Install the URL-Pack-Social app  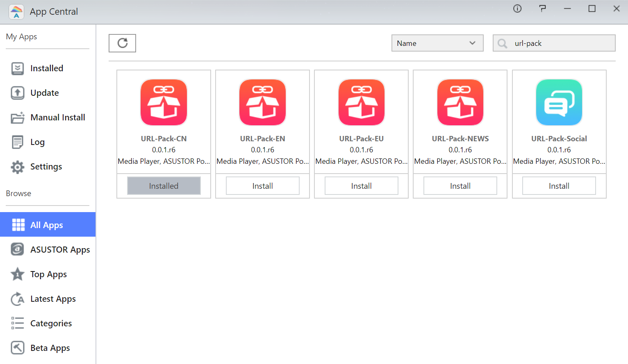pos(559,186)
